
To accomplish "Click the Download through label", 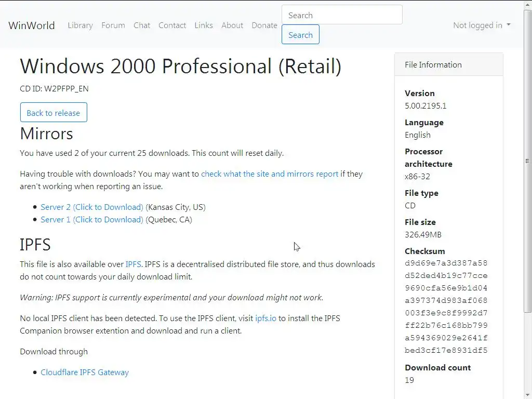I will pyautogui.click(x=54, y=352).
